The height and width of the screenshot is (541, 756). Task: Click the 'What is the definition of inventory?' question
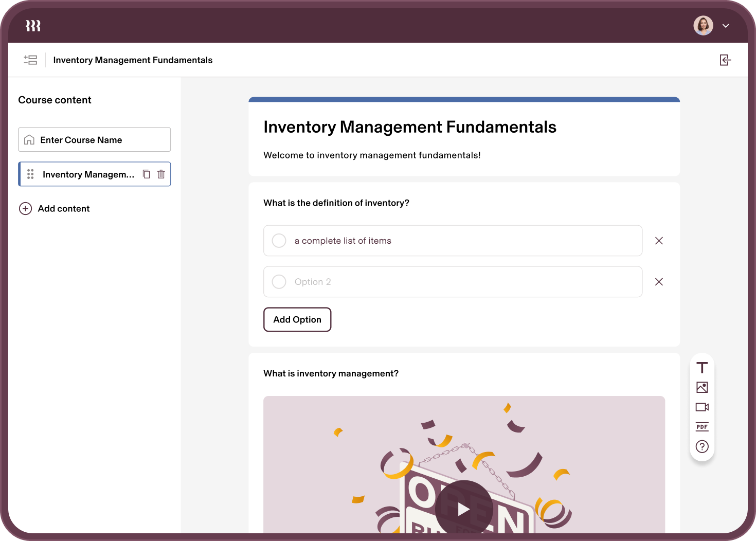(336, 203)
